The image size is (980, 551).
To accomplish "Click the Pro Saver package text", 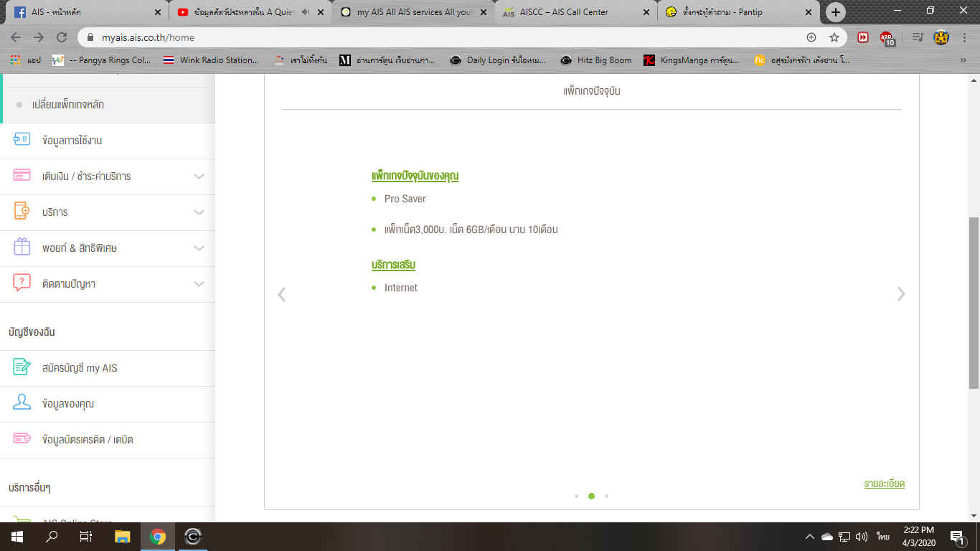I will coord(405,199).
